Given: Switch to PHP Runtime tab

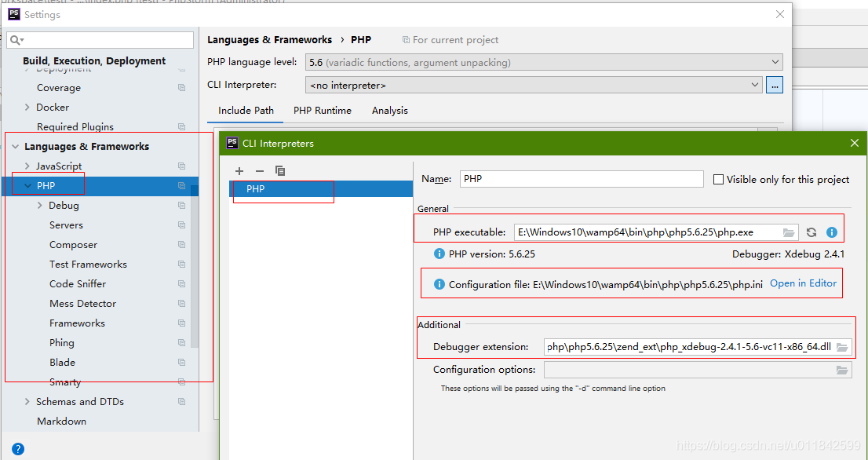Looking at the screenshot, I should (323, 111).
